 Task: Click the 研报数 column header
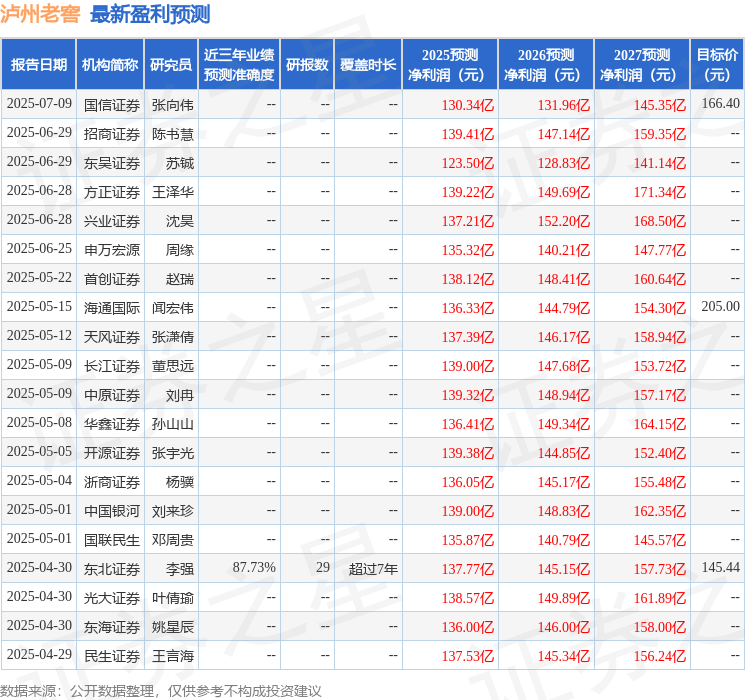coord(307,65)
